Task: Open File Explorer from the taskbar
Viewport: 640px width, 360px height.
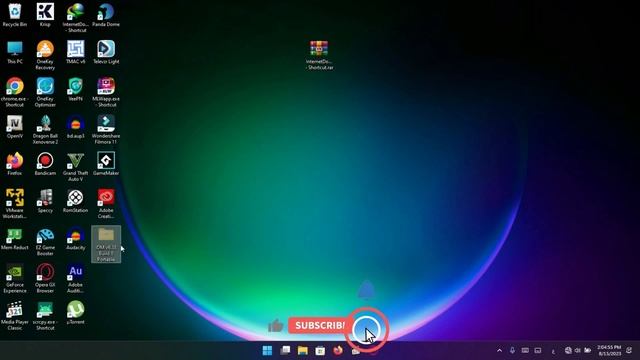Action: (302, 350)
